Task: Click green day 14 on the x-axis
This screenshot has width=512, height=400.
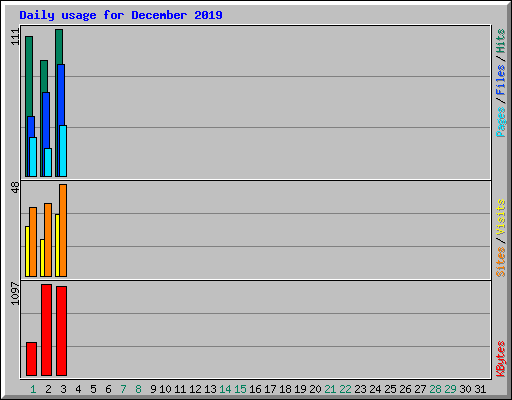Action: click(x=225, y=389)
